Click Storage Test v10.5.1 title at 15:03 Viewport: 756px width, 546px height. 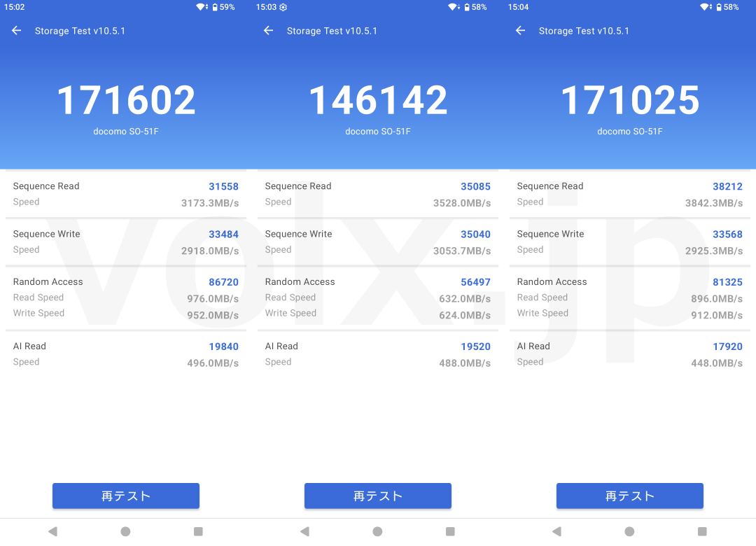(x=332, y=31)
